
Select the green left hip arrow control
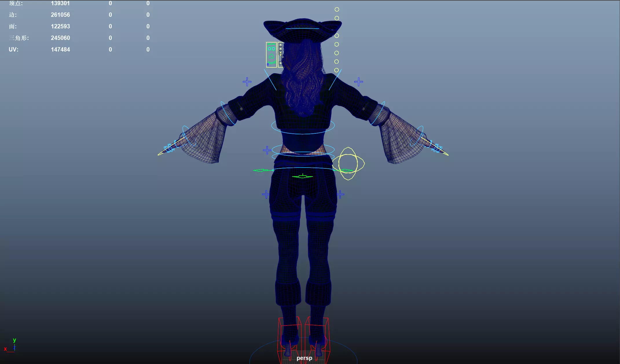(x=263, y=170)
